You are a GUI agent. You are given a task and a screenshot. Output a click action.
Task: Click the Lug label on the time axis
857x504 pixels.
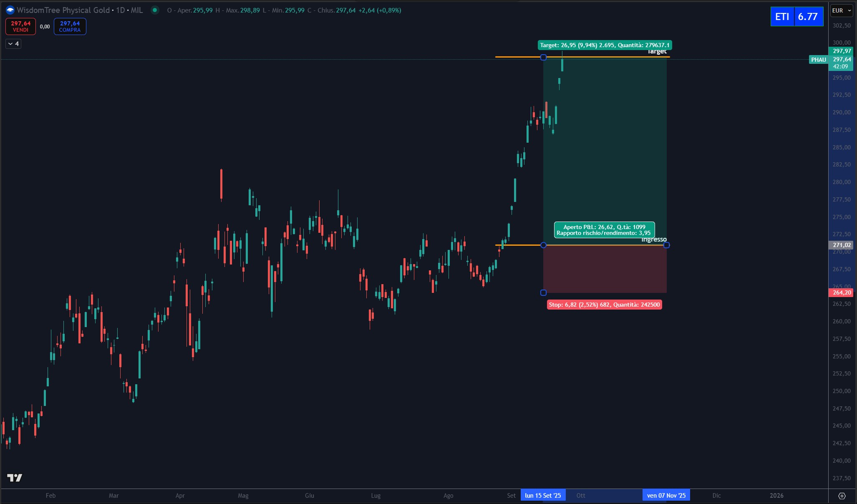point(376,496)
